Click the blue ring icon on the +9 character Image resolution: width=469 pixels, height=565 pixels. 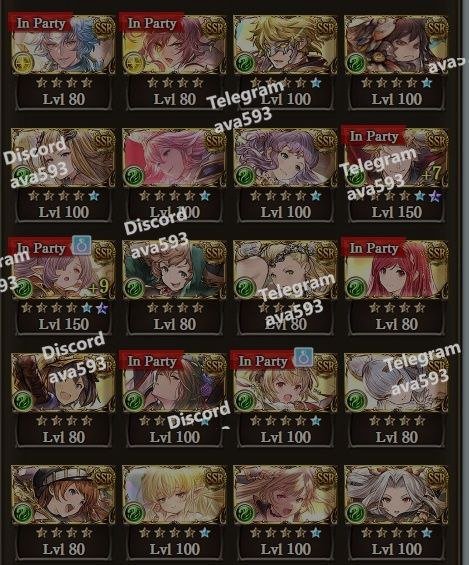click(81, 246)
